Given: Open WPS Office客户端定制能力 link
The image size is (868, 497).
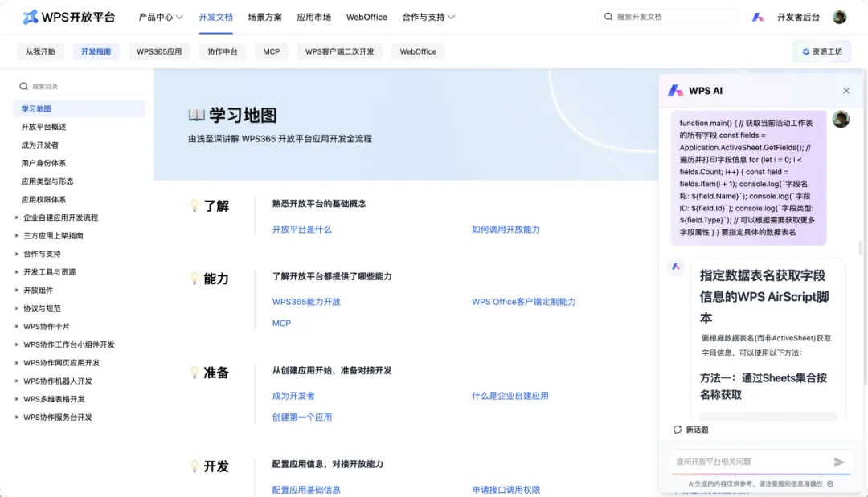Looking at the screenshot, I should click(524, 302).
